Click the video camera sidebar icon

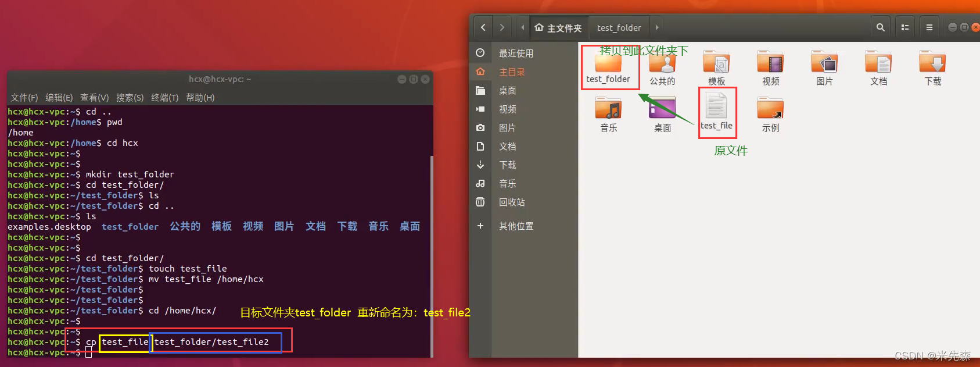coord(480,109)
